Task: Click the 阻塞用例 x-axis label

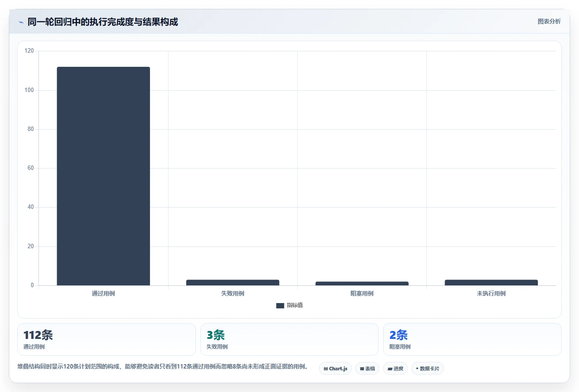Action: point(362,293)
